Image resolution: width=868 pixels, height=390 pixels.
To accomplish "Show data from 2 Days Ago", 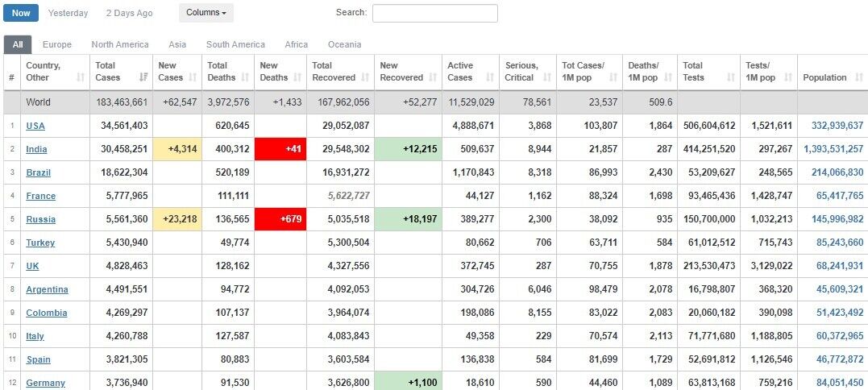I will click(129, 13).
